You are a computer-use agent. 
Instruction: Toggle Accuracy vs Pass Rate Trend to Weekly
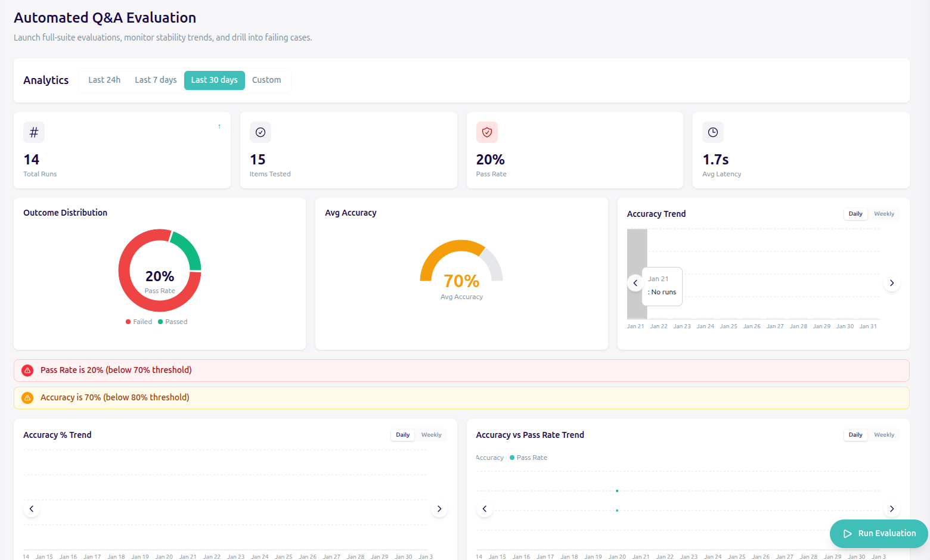(883, 435)
